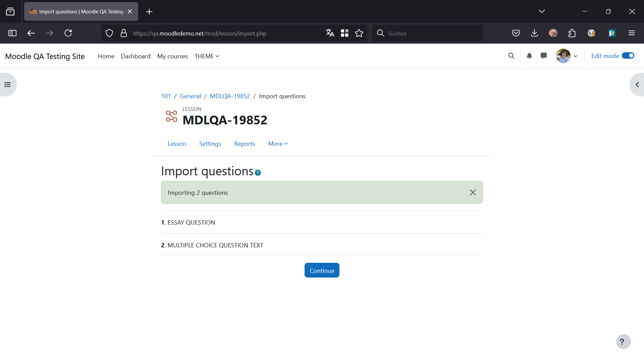Viewport: 644px width, 362px height.
Task: Follow the General breadcrumb link
Action: click(190, 96)
